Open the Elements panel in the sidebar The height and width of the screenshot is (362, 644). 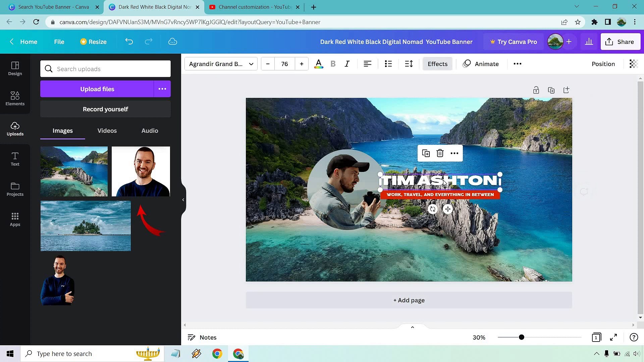tap(15, 98)
